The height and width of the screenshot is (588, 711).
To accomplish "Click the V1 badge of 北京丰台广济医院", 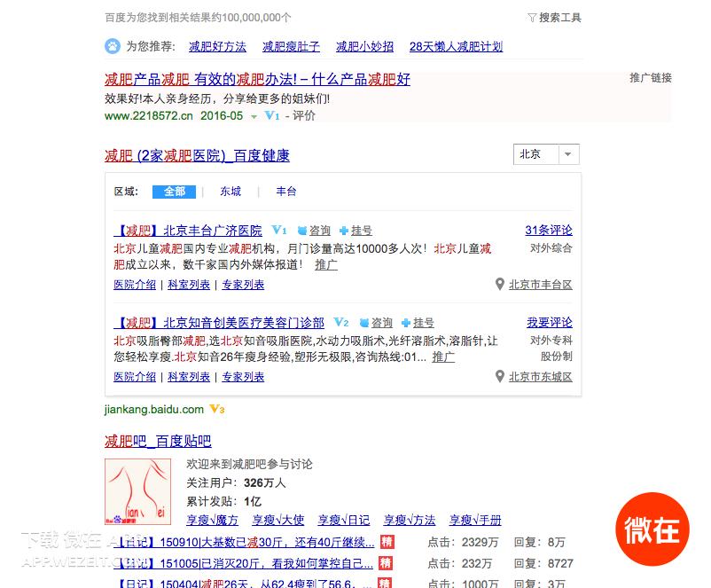I will pyautogui.click(x=279, y=230).
